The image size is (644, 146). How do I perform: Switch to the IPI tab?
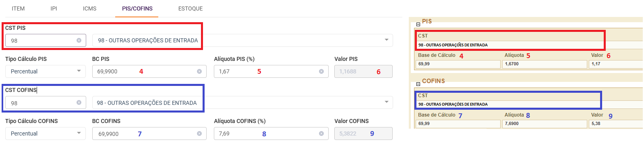pos(54,8)
